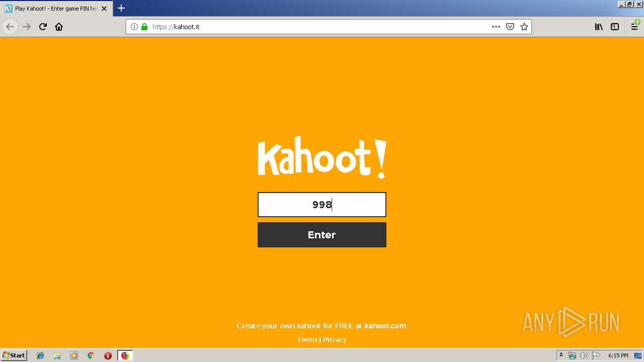644x362 pixels.
Task: Open a new tab
Action: pyautogui.click(x=121, y=8)
